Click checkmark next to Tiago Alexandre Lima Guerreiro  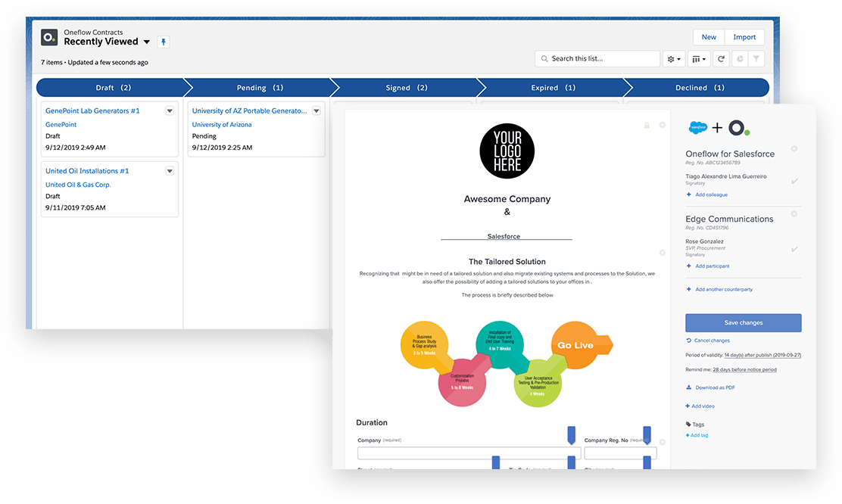coord(794,182)
